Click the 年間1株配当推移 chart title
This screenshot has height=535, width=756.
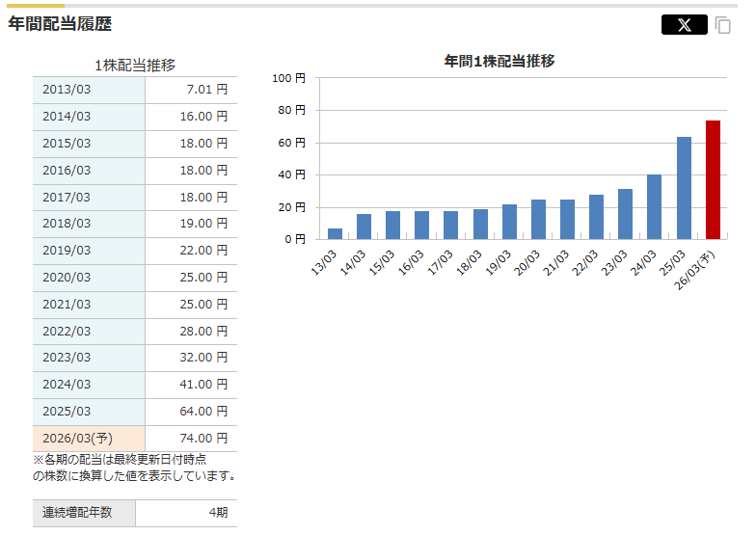(x=499, y=61)
